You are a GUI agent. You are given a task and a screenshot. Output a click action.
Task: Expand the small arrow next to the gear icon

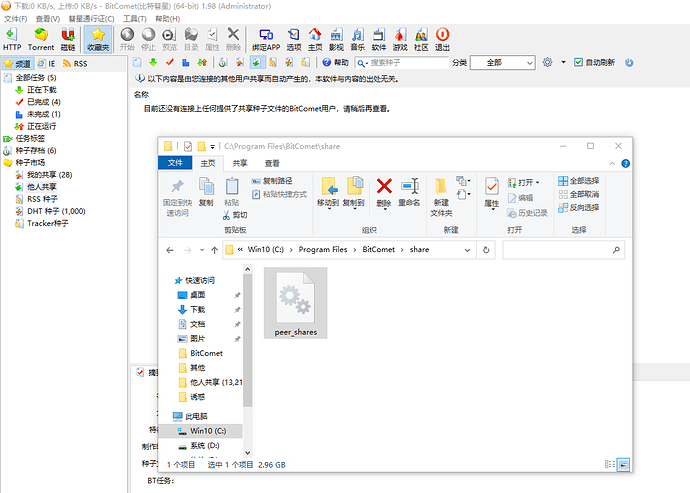(x=563, y=63)
